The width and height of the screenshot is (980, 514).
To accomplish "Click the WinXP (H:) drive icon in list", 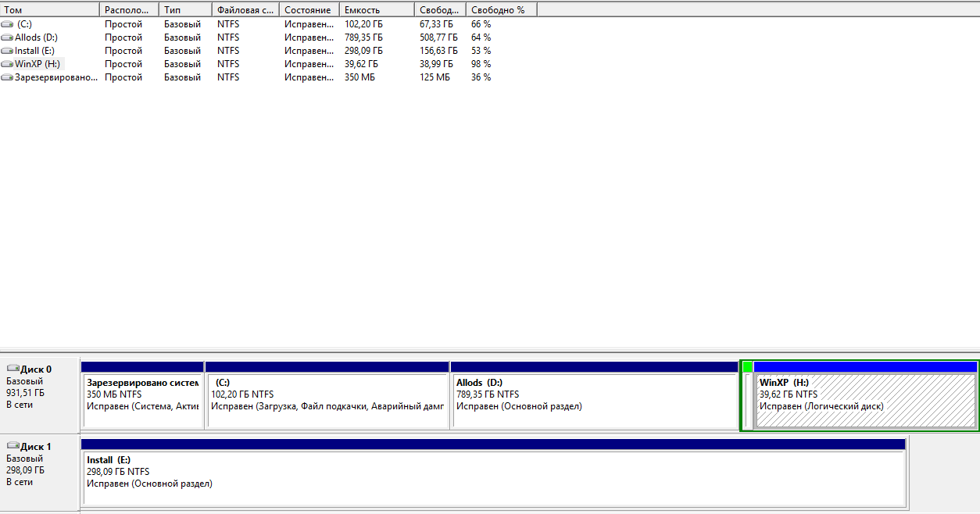I will pyautogui.click(x=8, y=64).
